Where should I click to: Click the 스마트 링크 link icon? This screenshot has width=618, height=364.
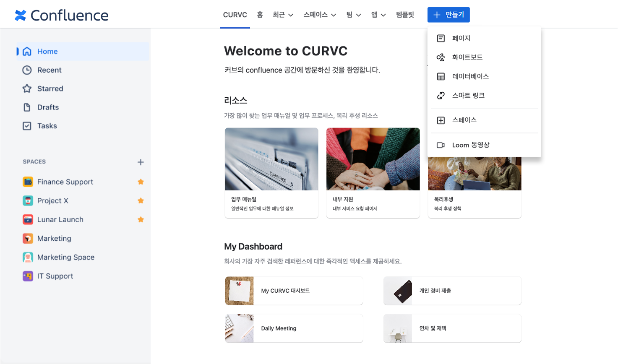441,95
